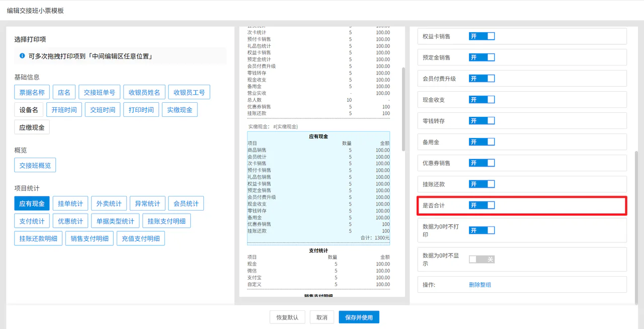Screen dimensions: 644x329
Task: Select the 优惠统计 item
Action: [70, 221]
